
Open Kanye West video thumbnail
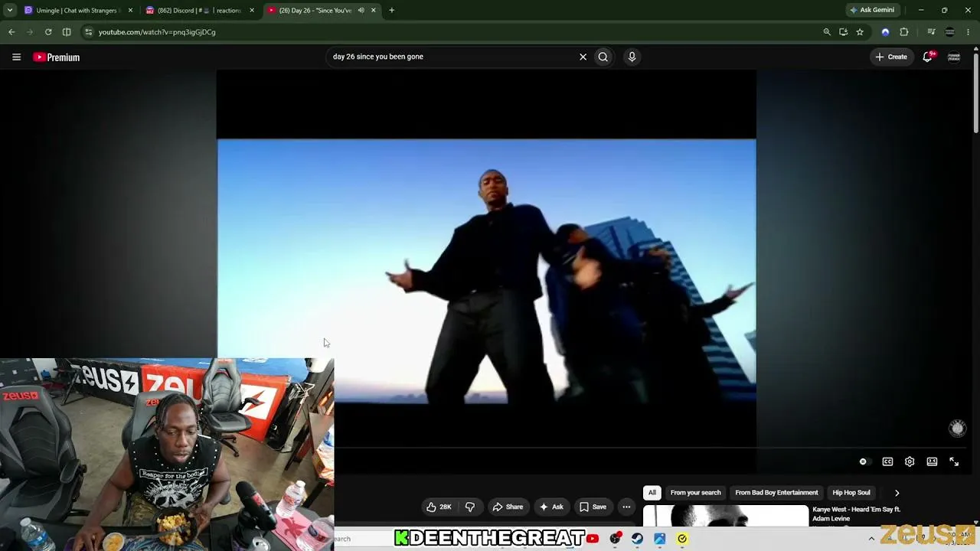725,515
